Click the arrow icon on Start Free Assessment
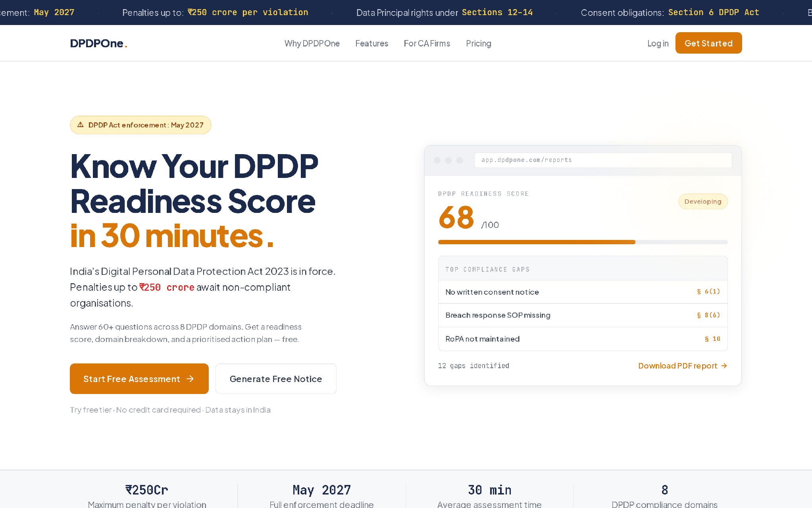 tap(190, 379)
